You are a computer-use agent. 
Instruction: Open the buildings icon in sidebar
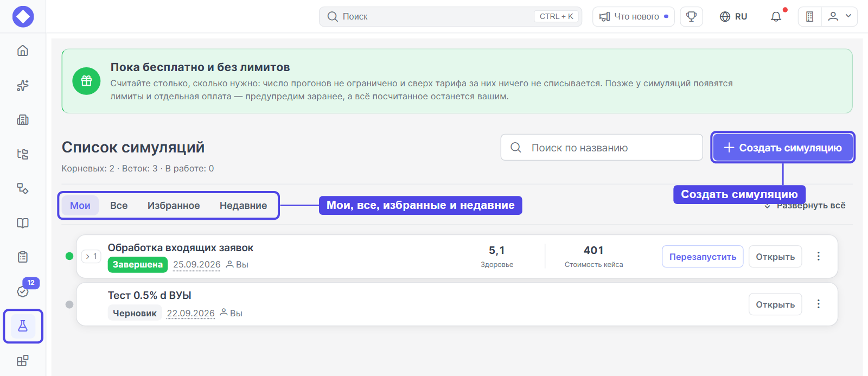coord(23,120)
